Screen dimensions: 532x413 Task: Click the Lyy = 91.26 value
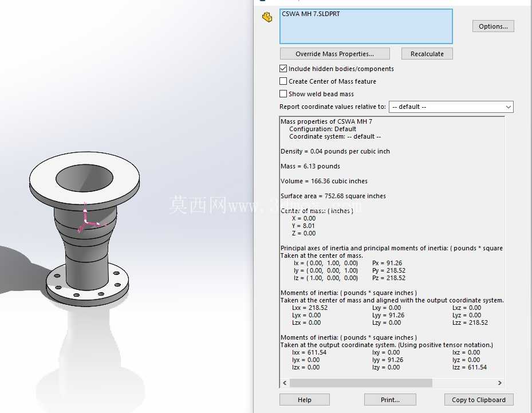coord(388,315)
